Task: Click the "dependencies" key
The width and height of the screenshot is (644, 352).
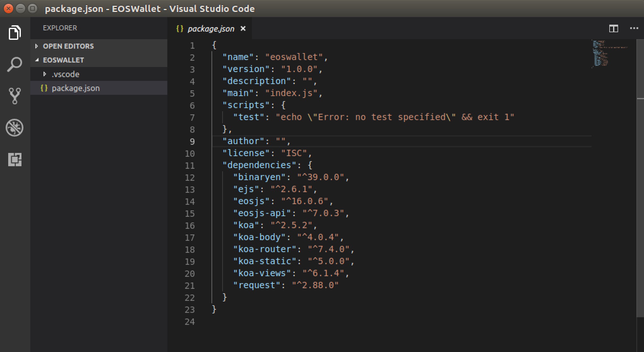Action: pos(259,165)
